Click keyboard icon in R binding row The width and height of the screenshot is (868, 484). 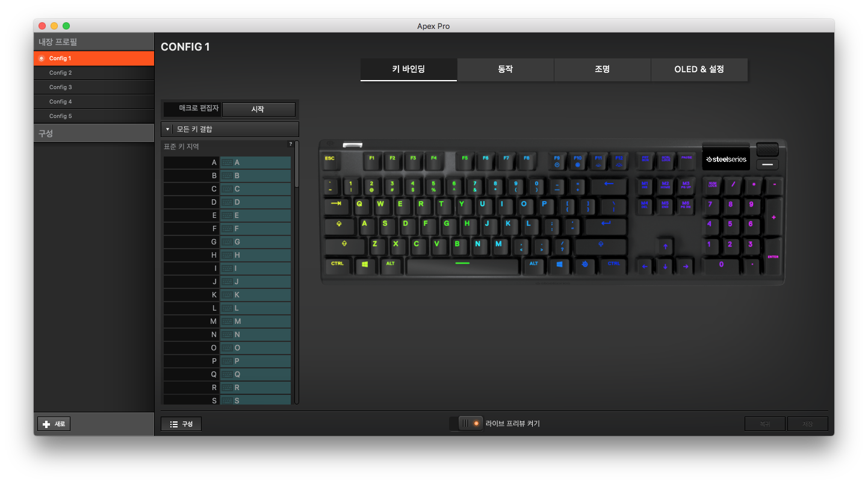[227, 388]
